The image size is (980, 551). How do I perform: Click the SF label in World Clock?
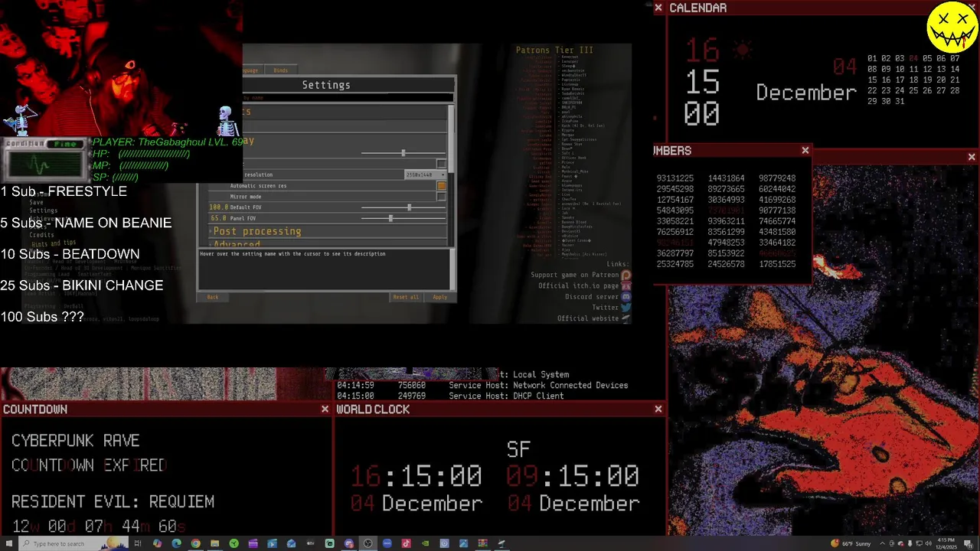pos(518,449)
